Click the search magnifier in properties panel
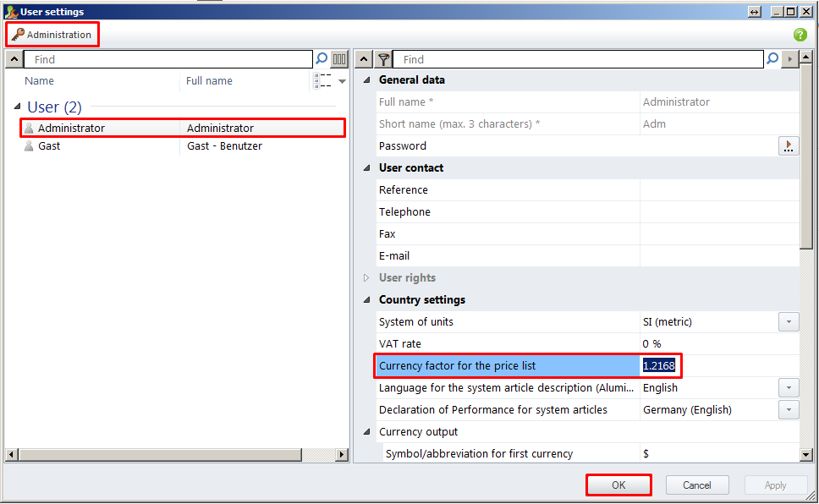The width and height of the screenshot is (819, 504). point(772,59)
